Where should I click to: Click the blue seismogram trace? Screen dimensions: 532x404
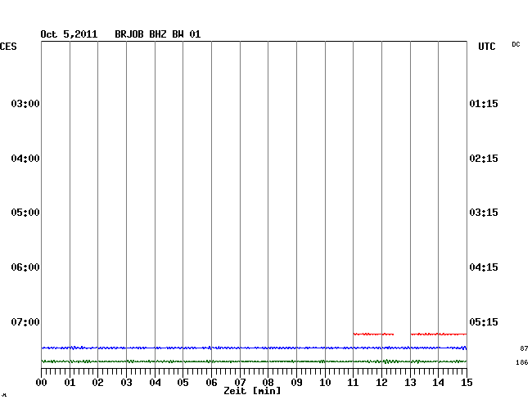point(254,348)
